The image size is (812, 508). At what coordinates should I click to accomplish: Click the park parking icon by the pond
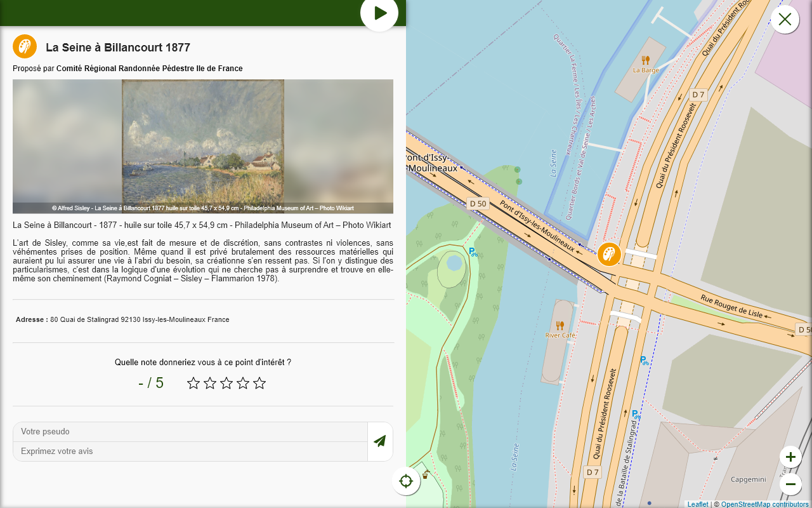[473, 251]
